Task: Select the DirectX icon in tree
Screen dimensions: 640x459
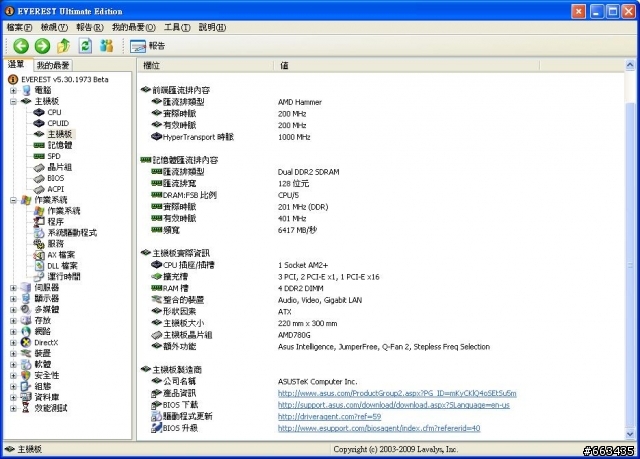Action: [26, 343]
